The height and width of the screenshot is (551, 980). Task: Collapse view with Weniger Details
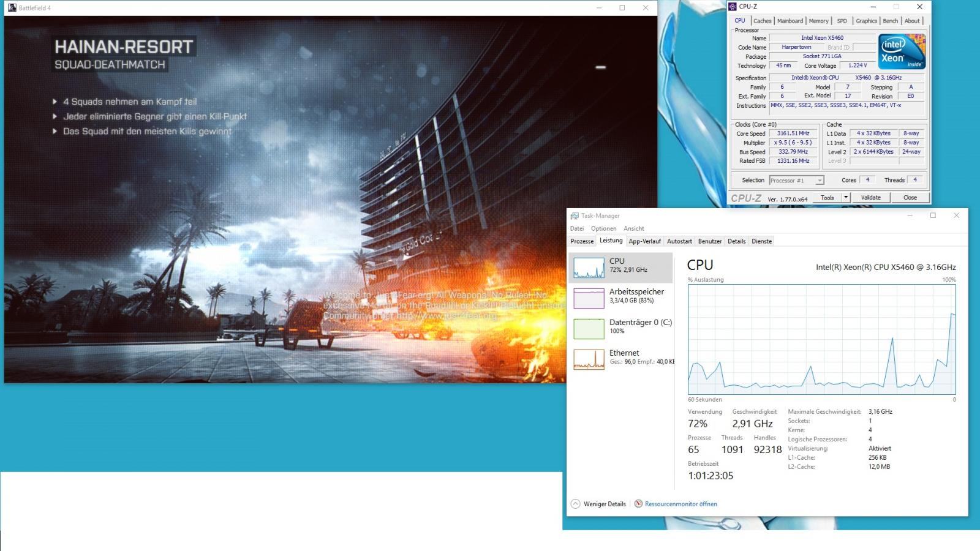click(x=598, y=504)
